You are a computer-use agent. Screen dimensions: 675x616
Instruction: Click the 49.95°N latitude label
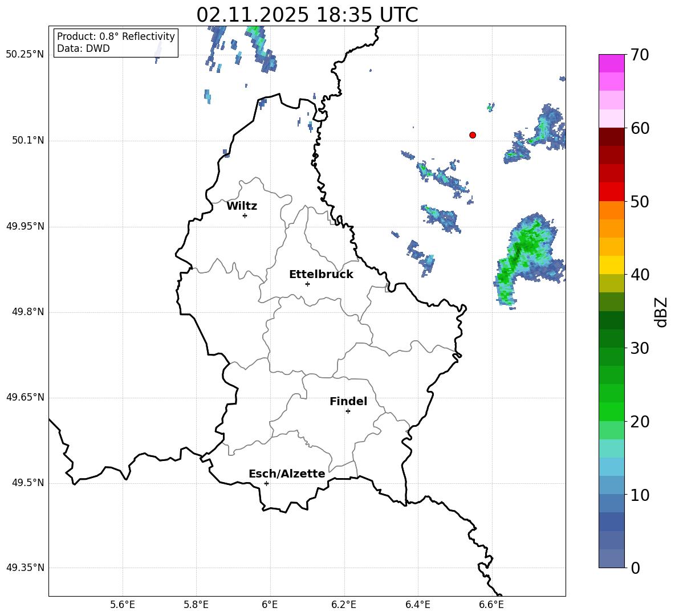(25, 226)
